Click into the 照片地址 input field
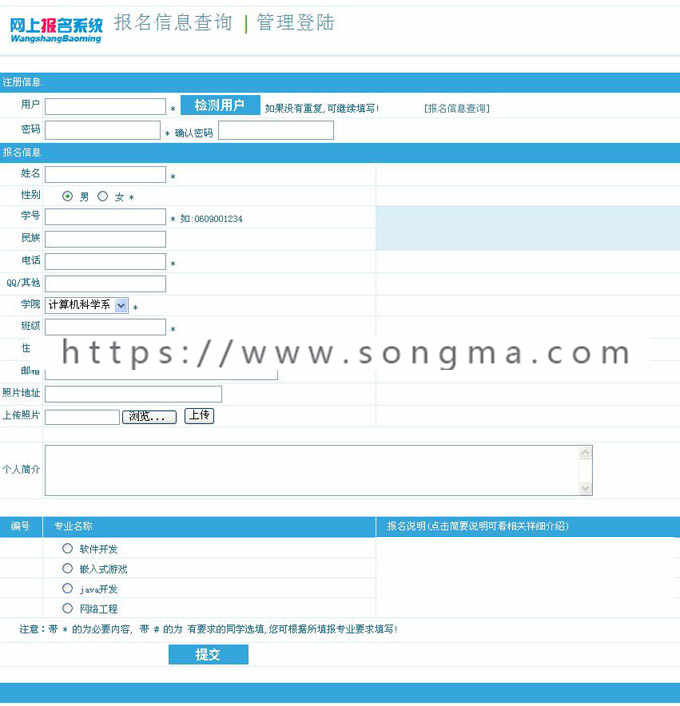Viewport: 680px width, 706px height. pos(133,394)
